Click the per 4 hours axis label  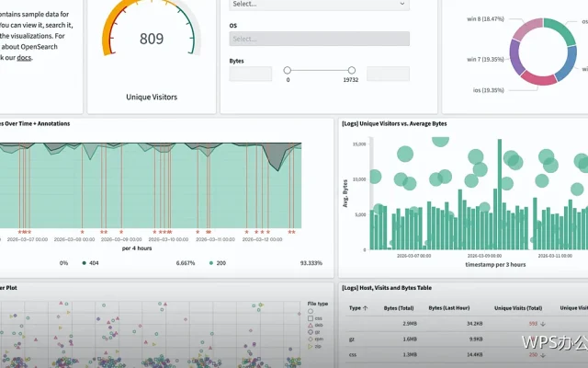click(x=137, y=248)
